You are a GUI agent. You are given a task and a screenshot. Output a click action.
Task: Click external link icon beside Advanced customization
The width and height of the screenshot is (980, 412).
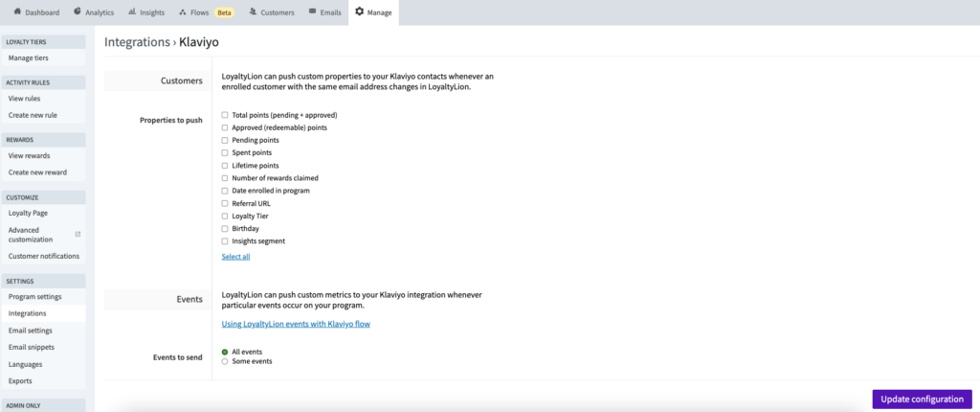[x=78, y=234]
